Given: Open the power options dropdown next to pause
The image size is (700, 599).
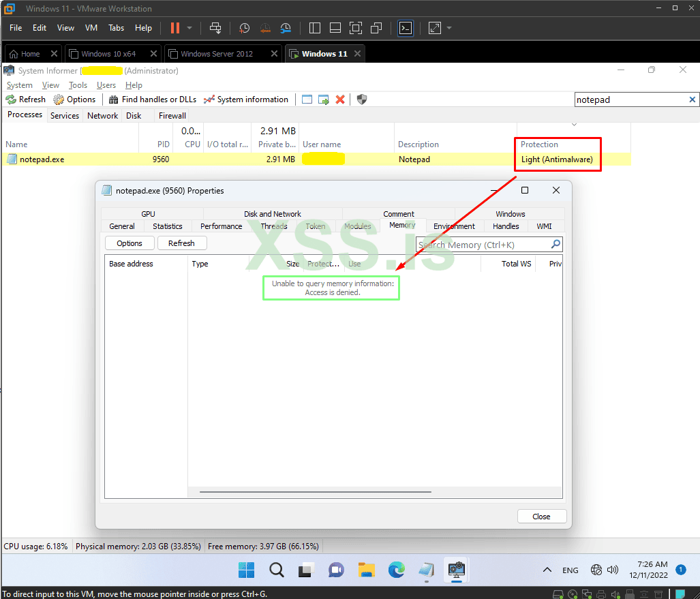Looking at the screenshot, I should (x=189, y=28).
